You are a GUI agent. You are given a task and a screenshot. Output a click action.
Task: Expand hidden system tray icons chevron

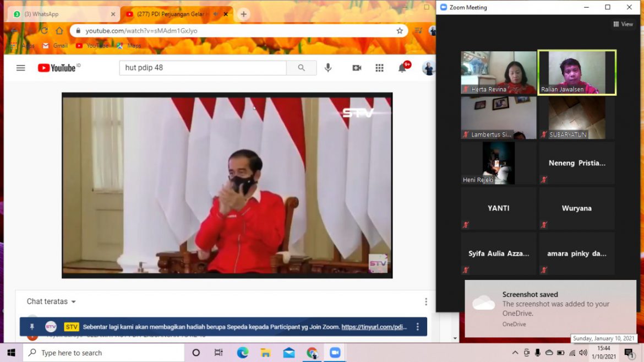514,352
